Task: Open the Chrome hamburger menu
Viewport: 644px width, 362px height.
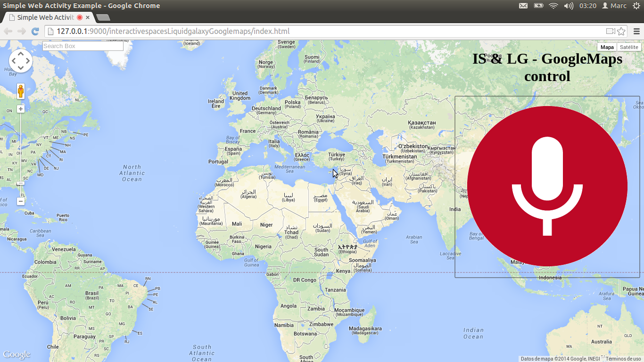Action: [636, 32]
